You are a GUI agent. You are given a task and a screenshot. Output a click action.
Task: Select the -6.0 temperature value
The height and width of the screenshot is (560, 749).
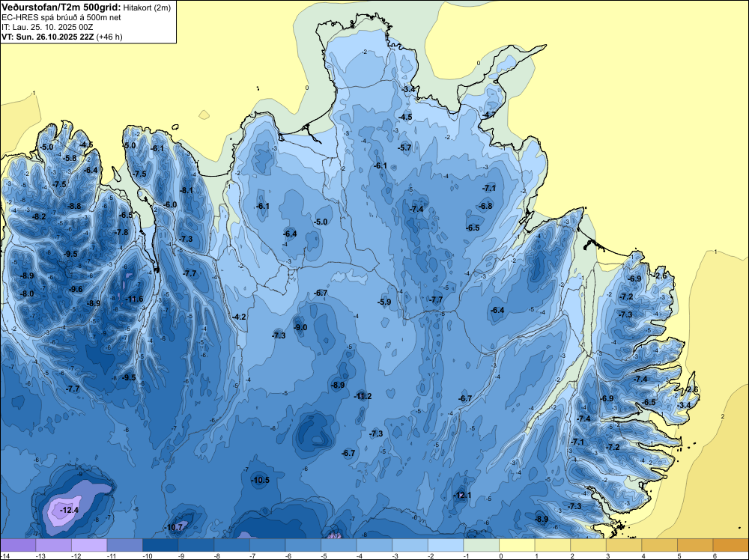click(170, 205)
